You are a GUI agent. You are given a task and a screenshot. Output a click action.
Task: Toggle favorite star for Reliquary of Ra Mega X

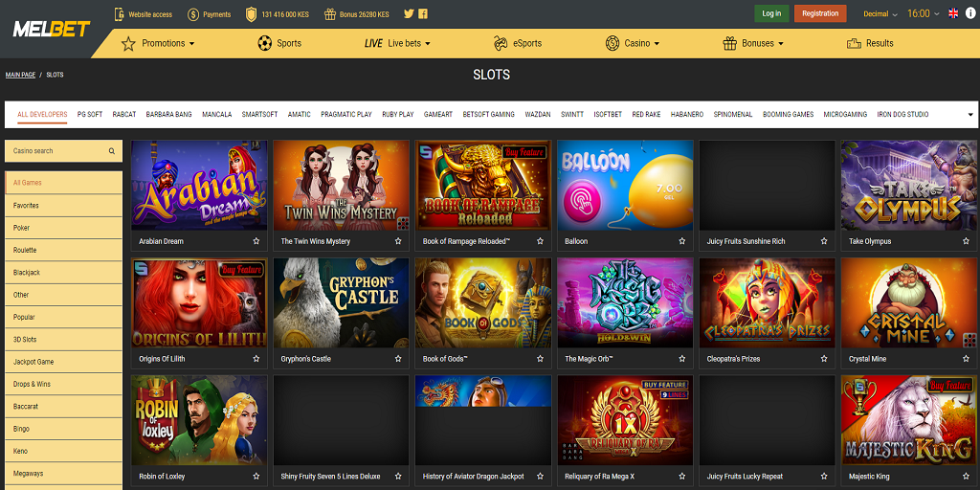(x=681, y=477)
